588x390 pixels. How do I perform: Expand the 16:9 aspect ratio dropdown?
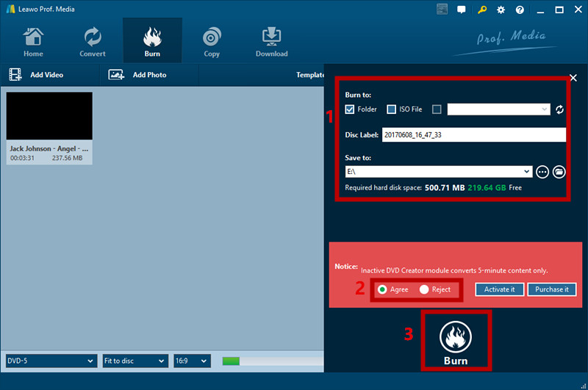click(192, 361)
